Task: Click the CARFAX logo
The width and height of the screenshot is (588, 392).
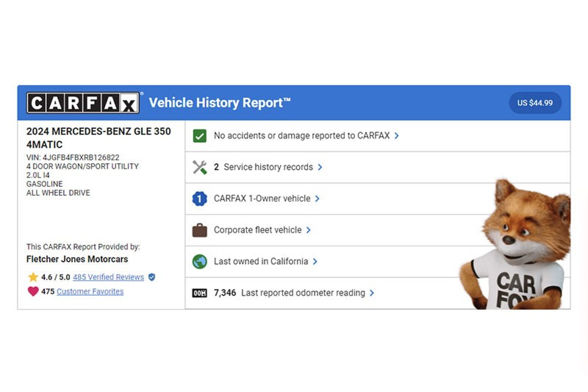Action: [x=83, y=103]
